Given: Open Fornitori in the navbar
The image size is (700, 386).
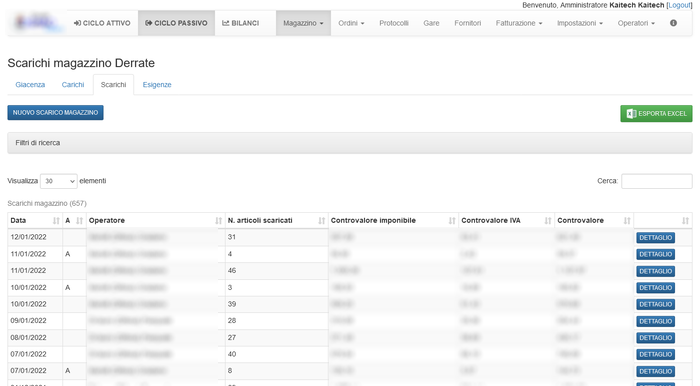Looking at the screenshot, I should point(467,23).
